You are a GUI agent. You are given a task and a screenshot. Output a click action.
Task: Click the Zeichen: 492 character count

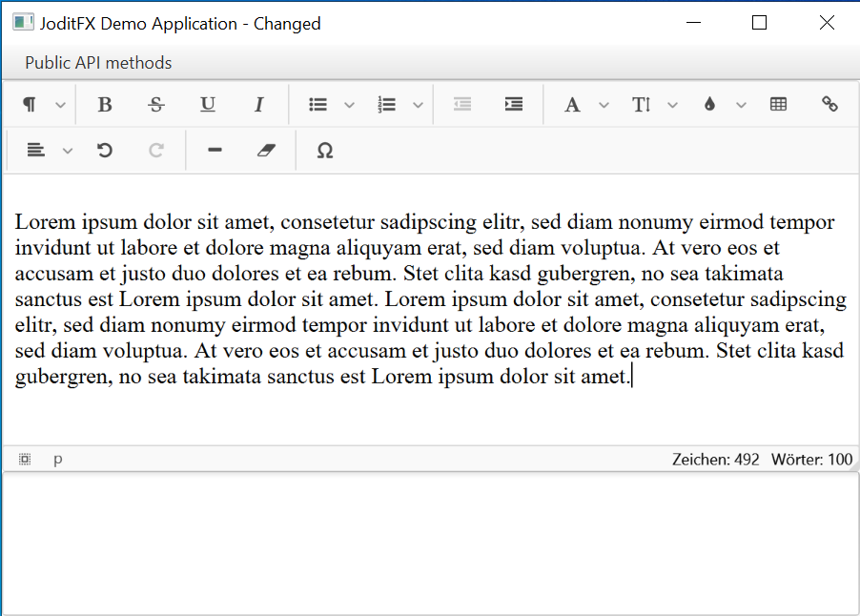tap(716, 459)
